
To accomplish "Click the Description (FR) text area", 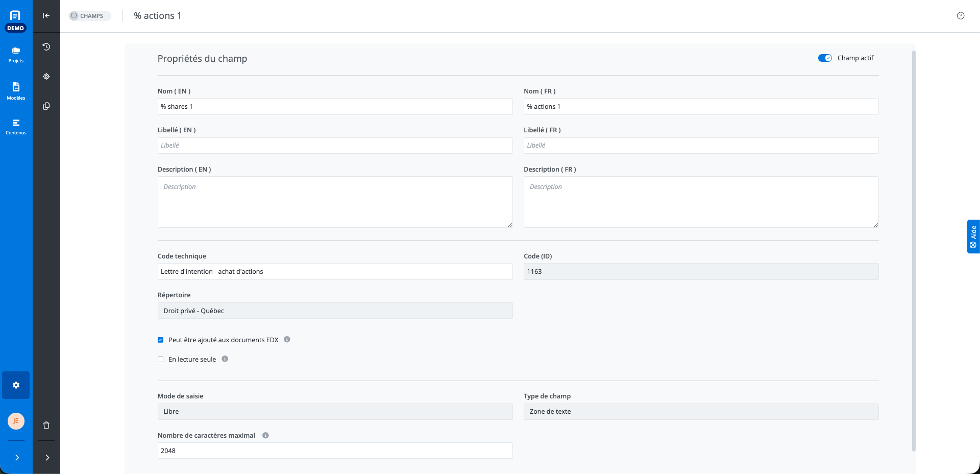I will tap(701, 202).
